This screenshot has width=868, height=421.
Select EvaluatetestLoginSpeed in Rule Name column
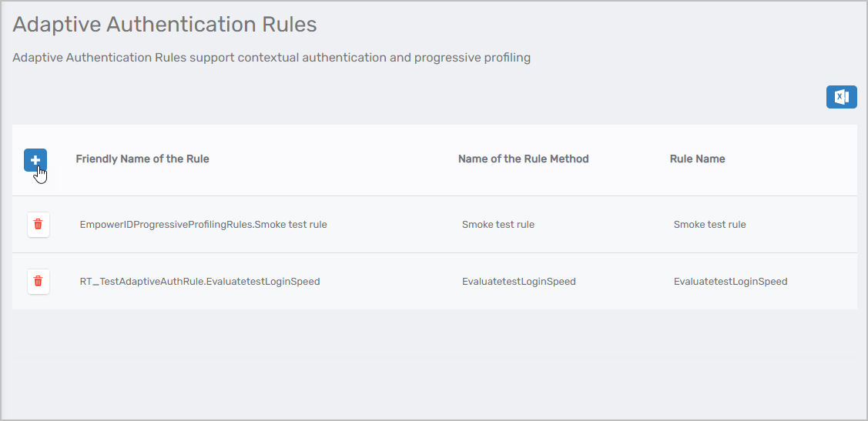click(x=730, y=282)
